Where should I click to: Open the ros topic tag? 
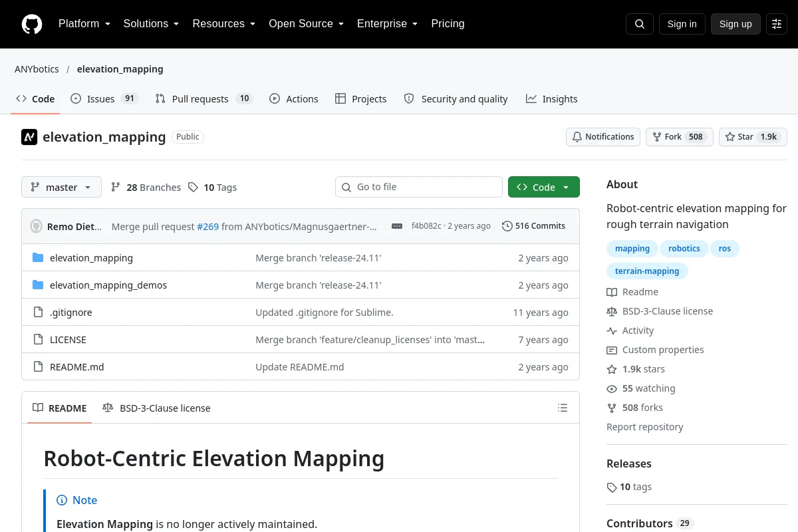pos(725,249)
